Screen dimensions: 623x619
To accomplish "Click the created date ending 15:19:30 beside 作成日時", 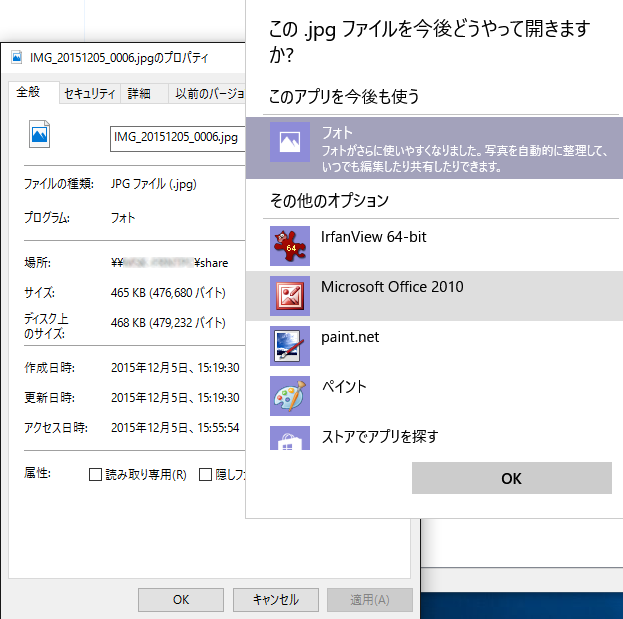I will (175, 368).
